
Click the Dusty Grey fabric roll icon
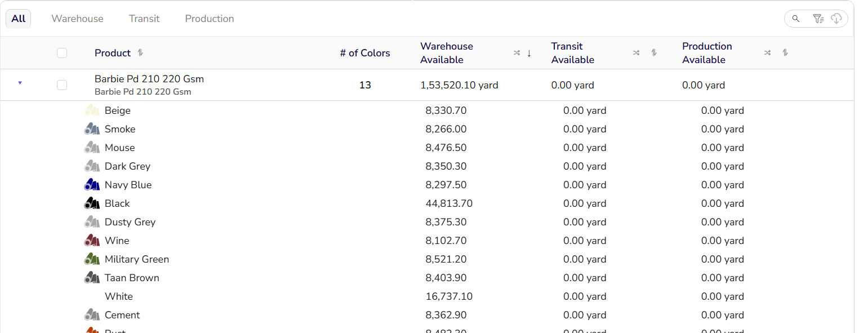coord(92,222)
